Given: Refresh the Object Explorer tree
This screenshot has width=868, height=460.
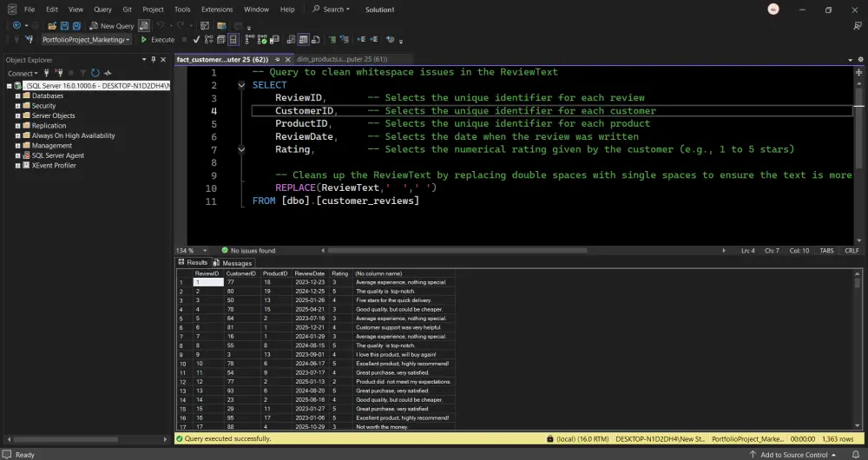Looking at the screenshot, I should click(94, 74).
